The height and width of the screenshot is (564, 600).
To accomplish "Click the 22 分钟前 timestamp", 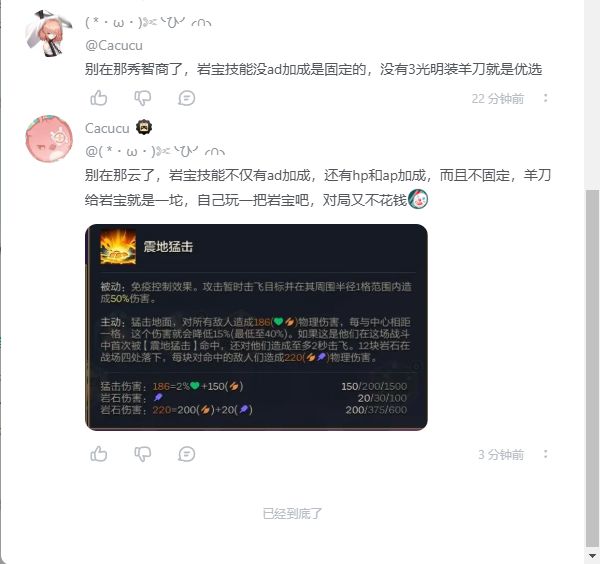I will [497, 99].
